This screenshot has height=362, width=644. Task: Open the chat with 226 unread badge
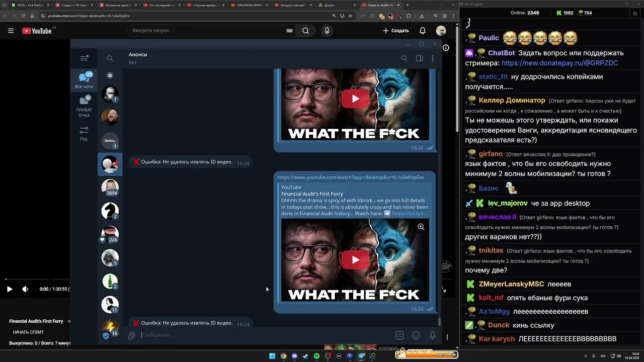point(110,234)
